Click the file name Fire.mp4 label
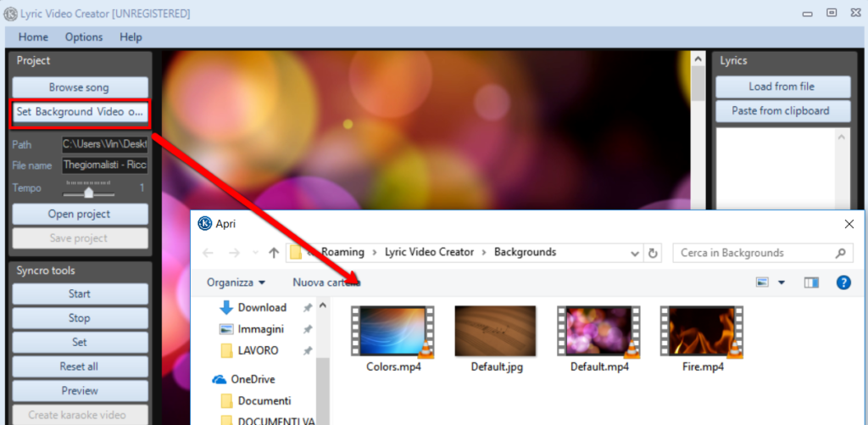Viewport: 868px width, 425px height. (703, 366)
